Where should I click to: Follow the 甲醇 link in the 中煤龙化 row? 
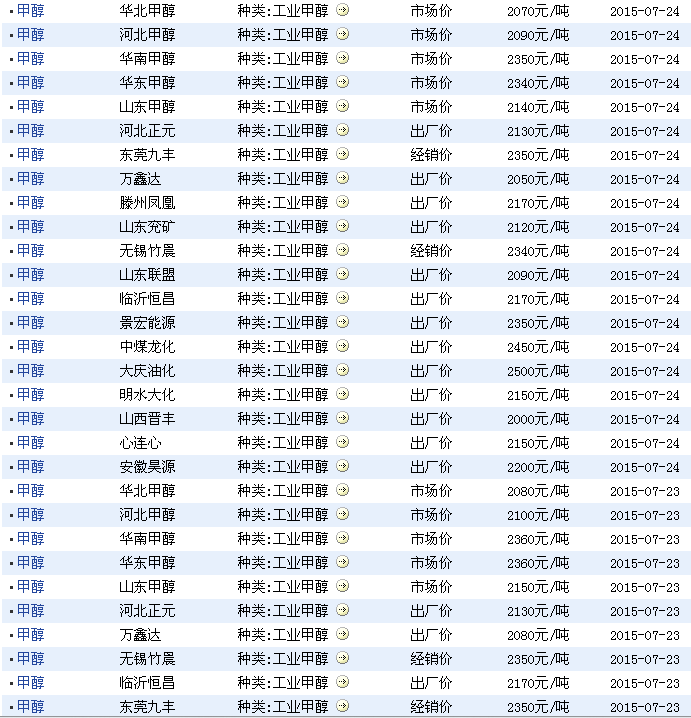pyautogui.click(x=31, y=346)
